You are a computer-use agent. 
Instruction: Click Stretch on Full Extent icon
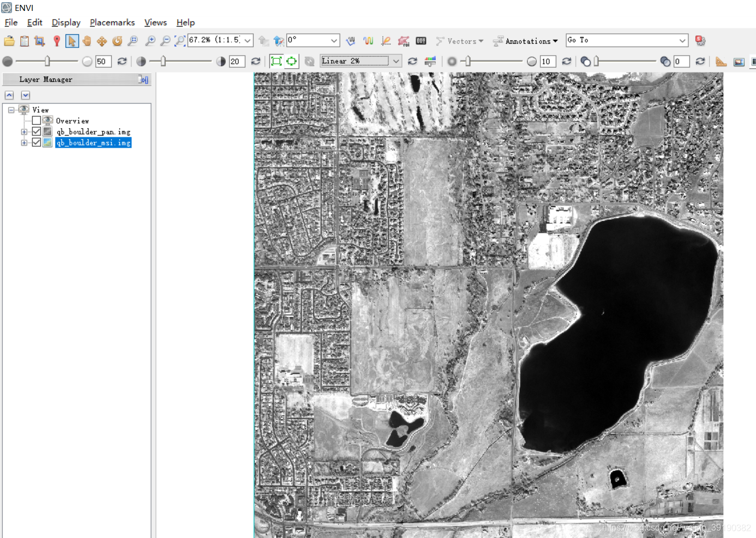click(277, 61)
